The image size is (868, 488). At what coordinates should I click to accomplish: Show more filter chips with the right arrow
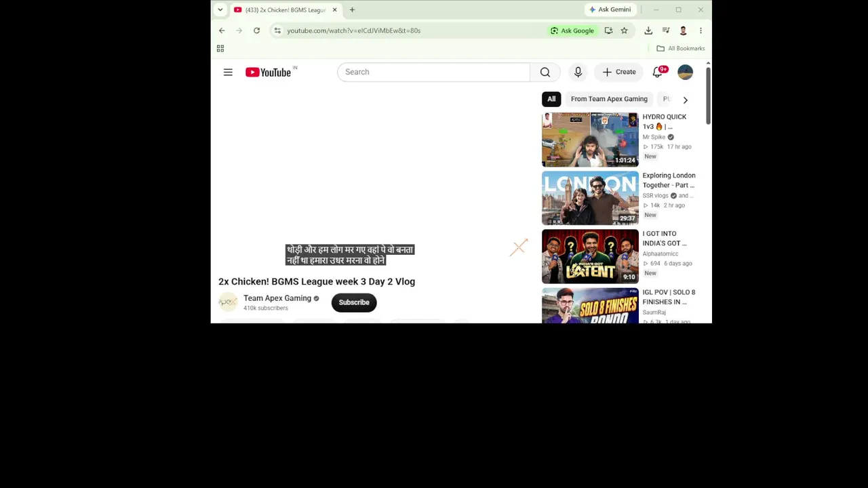pos(686,100)
